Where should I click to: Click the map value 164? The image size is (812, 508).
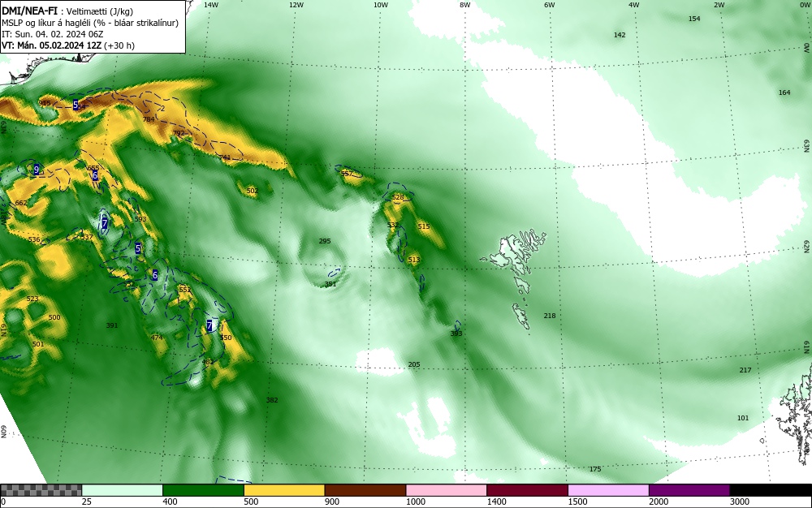coord(784,93)
